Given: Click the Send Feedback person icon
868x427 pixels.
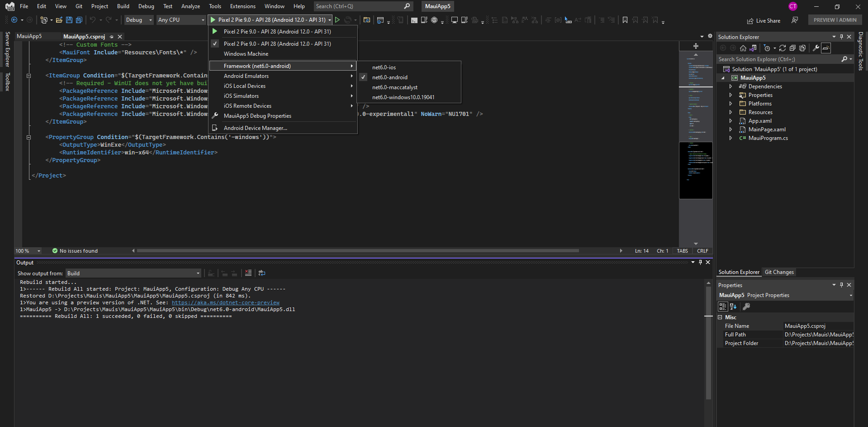Looking at the screenshot, I should tap(795, 20).
